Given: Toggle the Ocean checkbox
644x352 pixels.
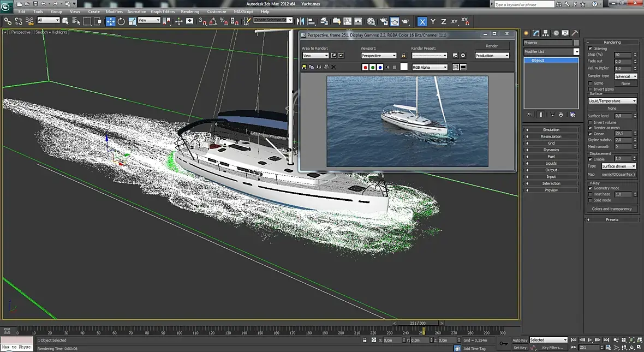Looking at the screenshot, I should (x=591, y=134).
